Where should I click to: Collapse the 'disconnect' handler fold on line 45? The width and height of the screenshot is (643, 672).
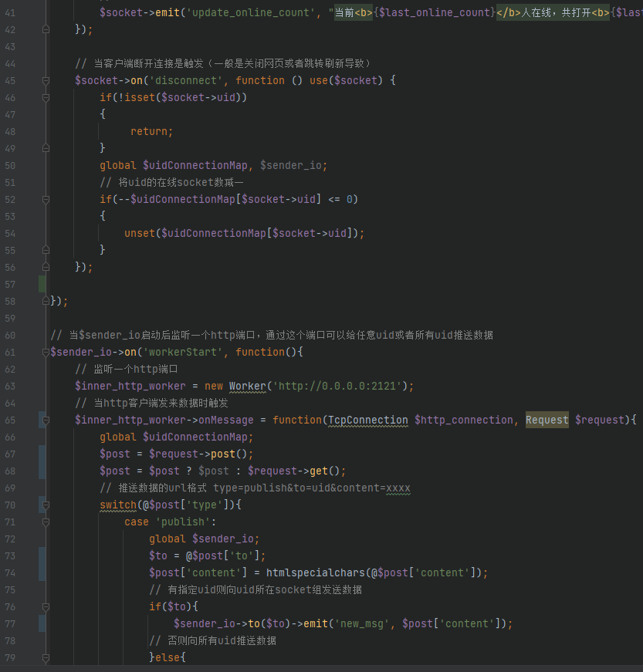tap(46, 80)
